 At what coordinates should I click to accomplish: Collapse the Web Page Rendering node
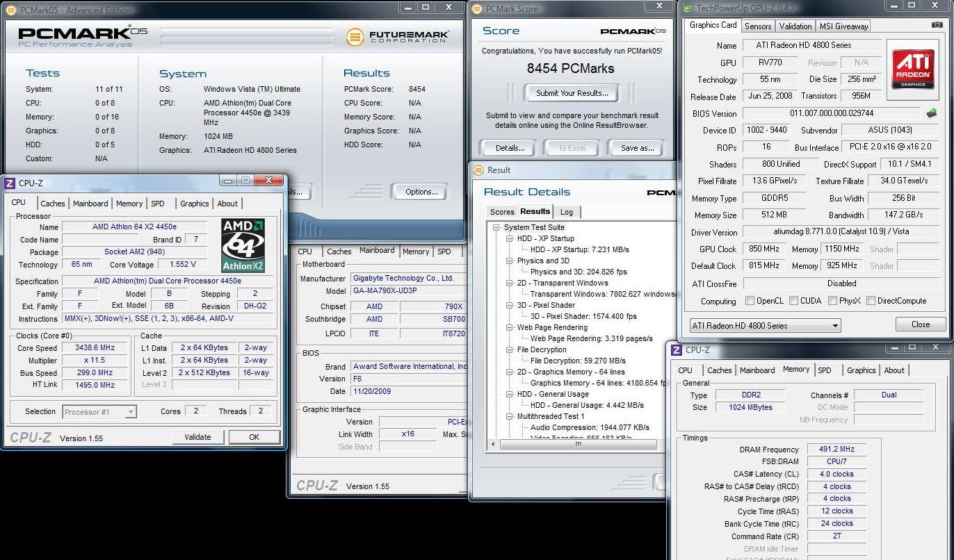click(x=509, y=327)
